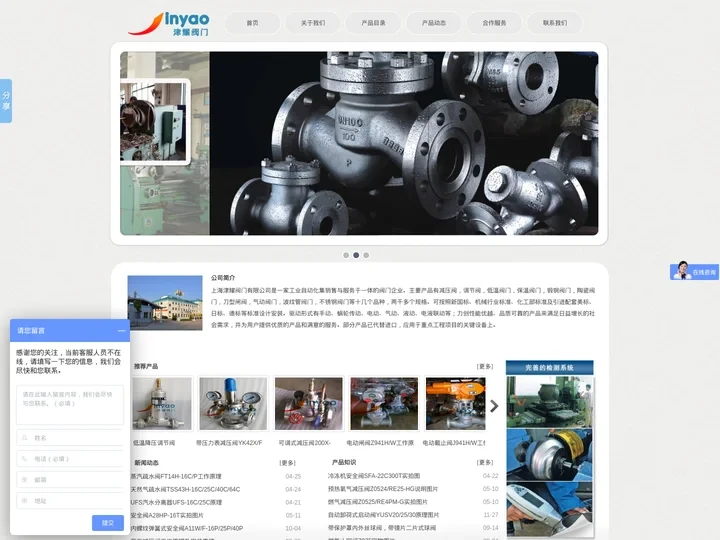Open news item 天然气疏水阀TSS43H-16C/25C/40C/64C
This screenshot has height=540, width=720.
coord(186,489)
